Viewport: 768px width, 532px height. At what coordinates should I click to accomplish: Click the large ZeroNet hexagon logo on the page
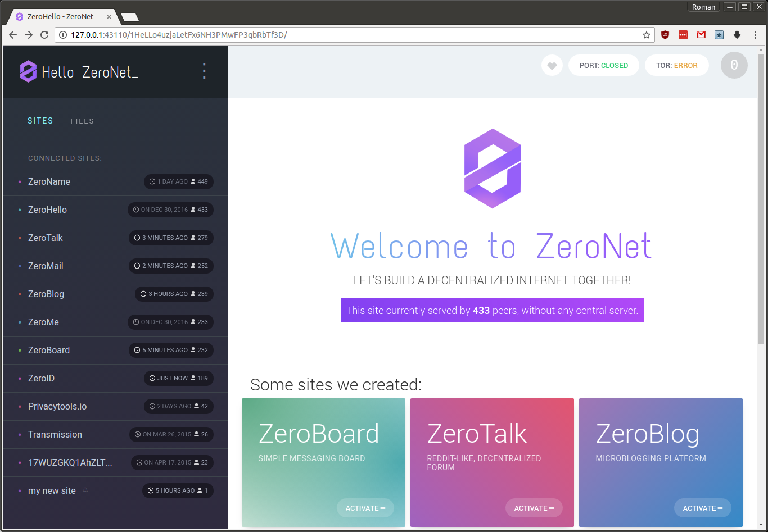[492, 168]
